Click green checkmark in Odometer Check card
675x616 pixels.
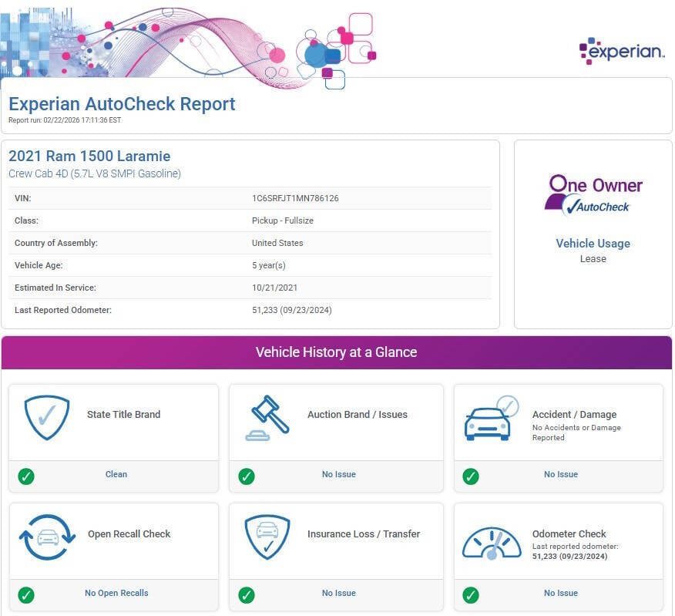click(x=471, y=595)
